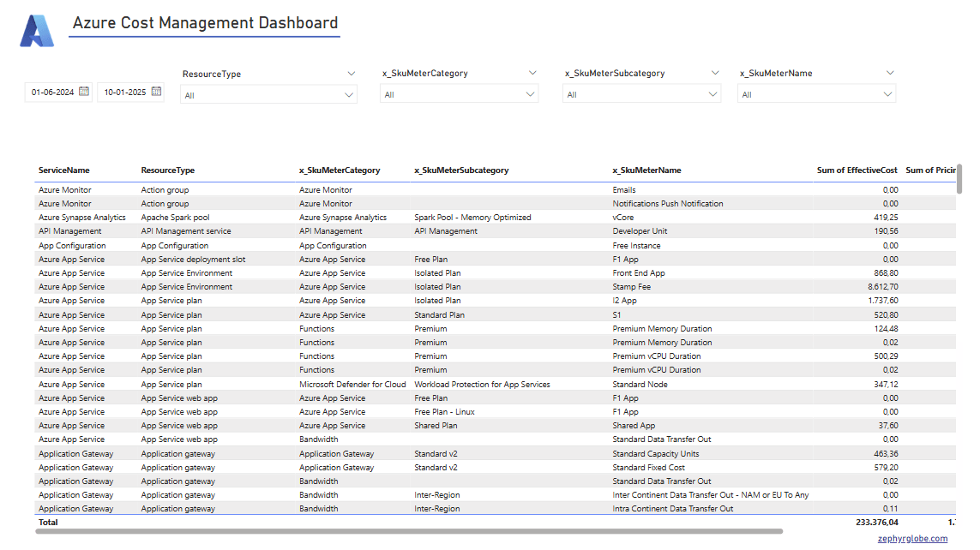Select the S1 meter name cell
Viewport: 980px width, 550px height.
pyautogui.click(x=616, y=314)
